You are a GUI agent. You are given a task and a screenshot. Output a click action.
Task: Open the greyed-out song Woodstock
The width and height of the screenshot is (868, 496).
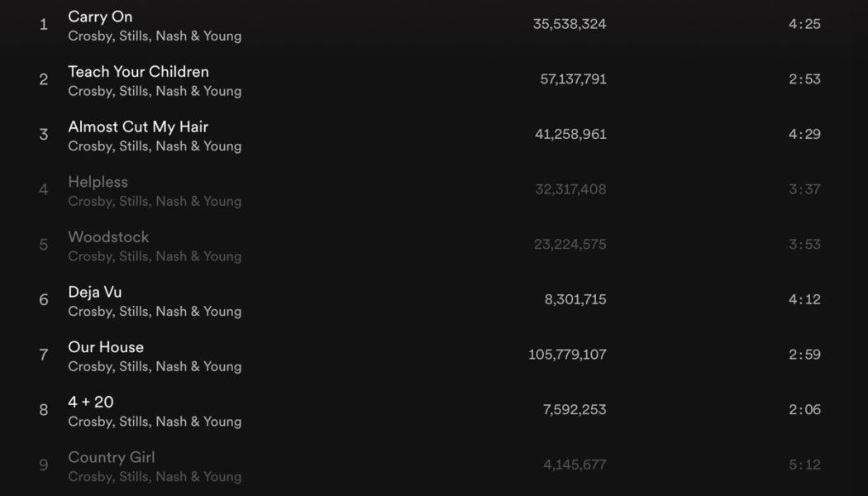[108, 236]
